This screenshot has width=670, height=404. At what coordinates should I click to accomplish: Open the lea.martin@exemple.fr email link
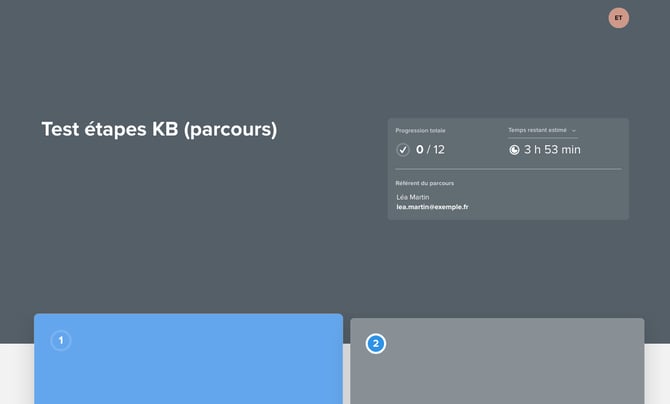pos(432,207)
